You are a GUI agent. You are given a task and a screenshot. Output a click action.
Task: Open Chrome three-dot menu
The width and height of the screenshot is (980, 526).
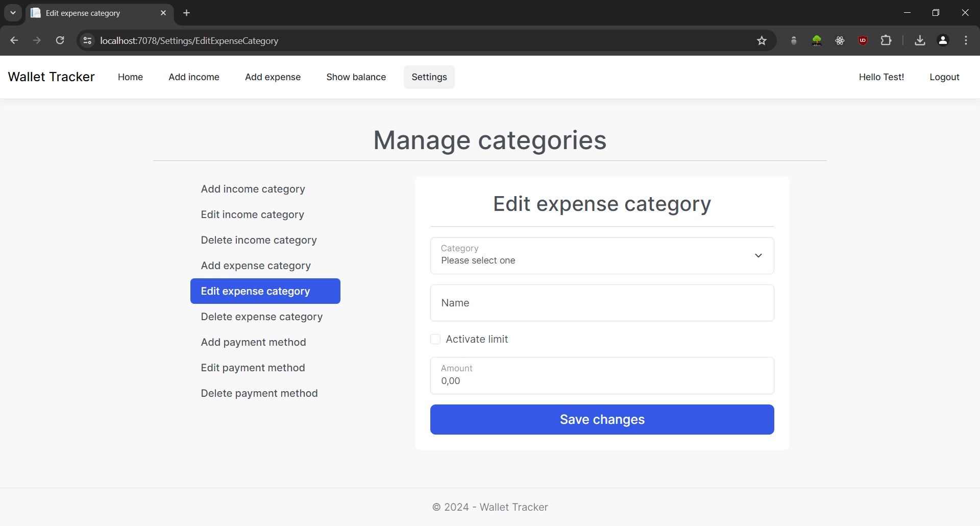[x=966, y=40]
